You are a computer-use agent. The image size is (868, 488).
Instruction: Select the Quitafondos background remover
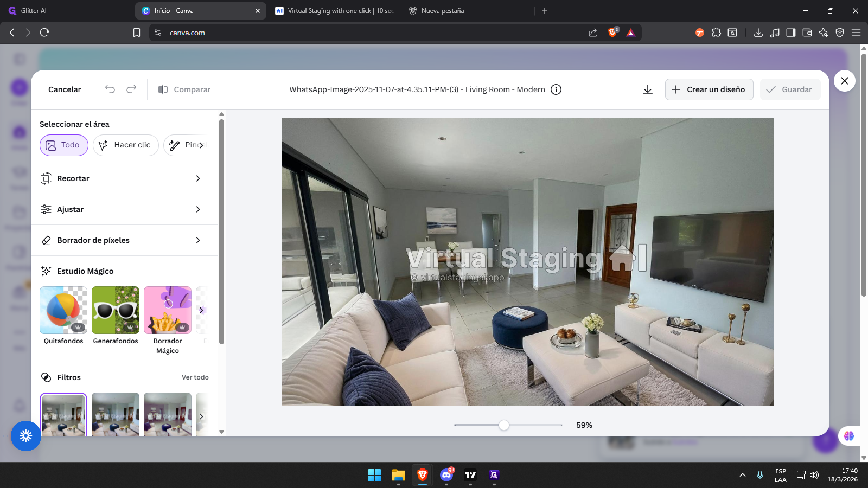coord(63,310)
